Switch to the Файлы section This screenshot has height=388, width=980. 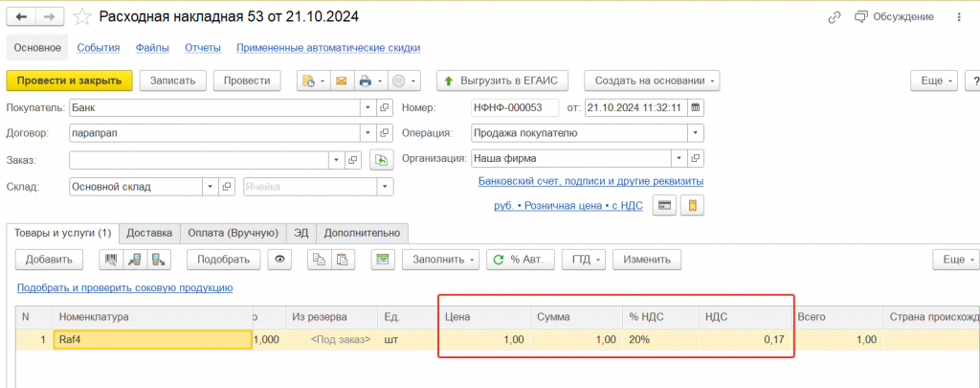tap(152, 48)
